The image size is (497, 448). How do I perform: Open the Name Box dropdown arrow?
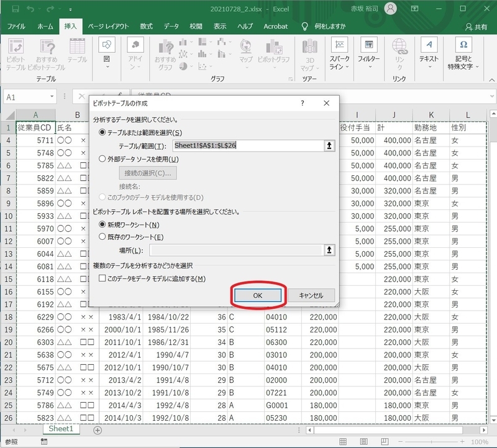[x=52, y=97]
